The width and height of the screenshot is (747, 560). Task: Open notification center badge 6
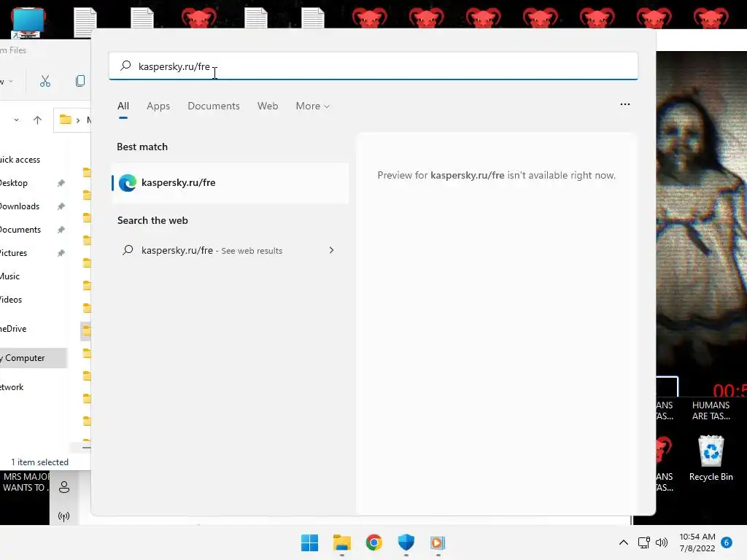pyautogui.click(x=727, y=542)
